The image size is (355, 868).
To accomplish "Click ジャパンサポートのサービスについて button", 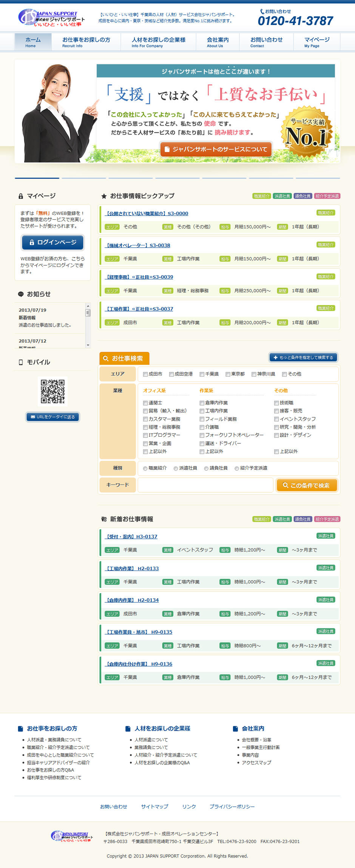I will 216,149.
